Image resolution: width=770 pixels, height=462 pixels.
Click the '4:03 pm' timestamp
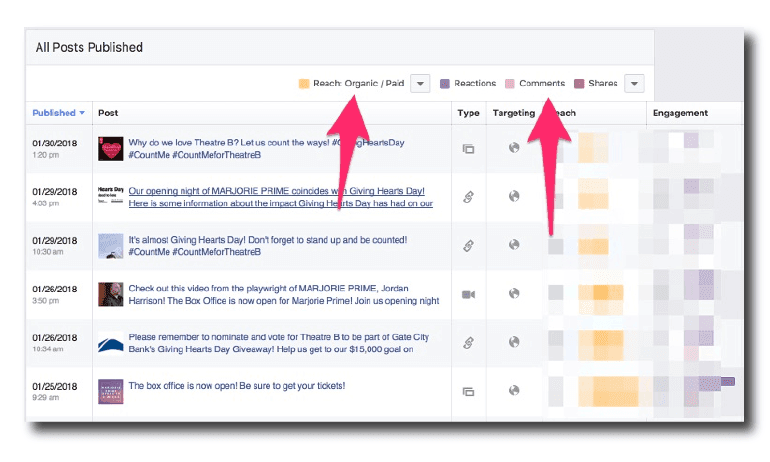tap(46, 203)
